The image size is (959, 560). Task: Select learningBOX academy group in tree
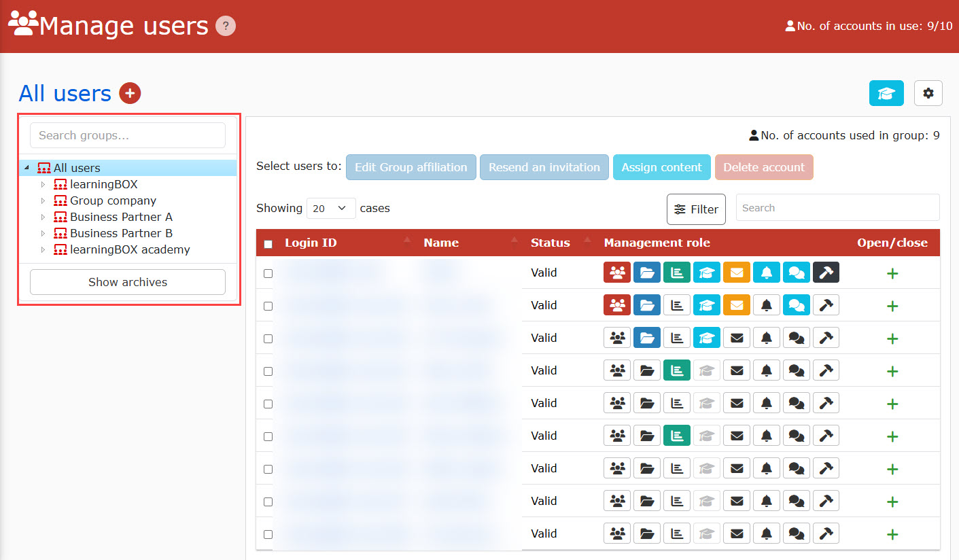[x=130, y=249]
